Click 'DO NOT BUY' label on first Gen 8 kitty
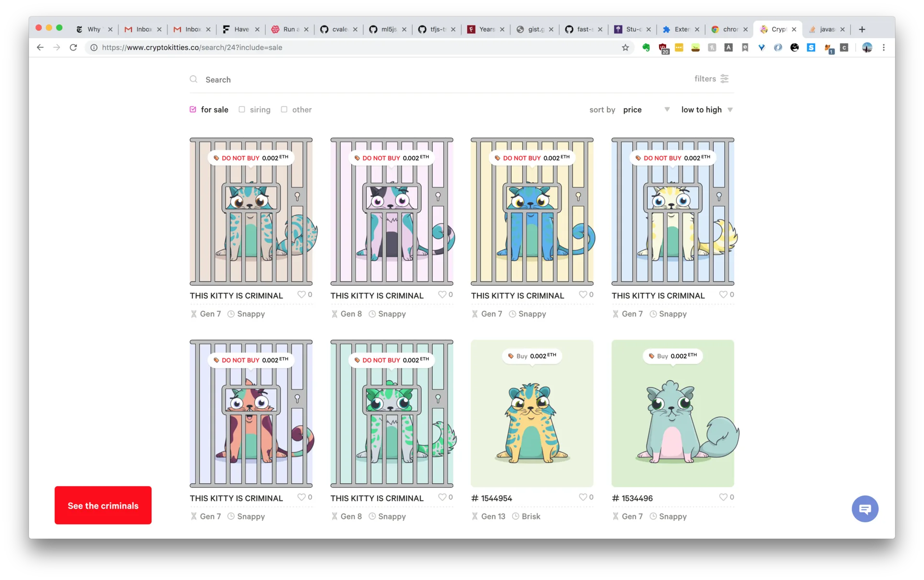Image resolution: width=924 pixels, height=580 pixels. pos(391,158)
